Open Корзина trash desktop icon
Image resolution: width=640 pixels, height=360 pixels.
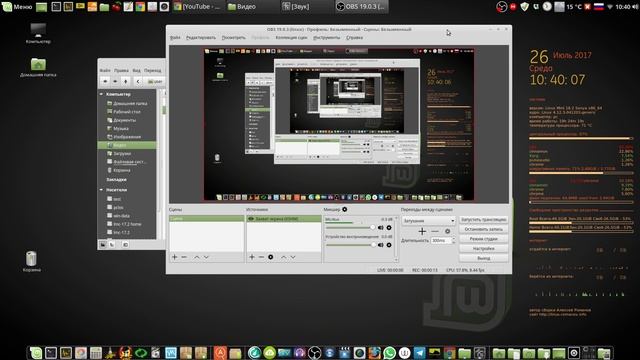(x=31, y=262)
